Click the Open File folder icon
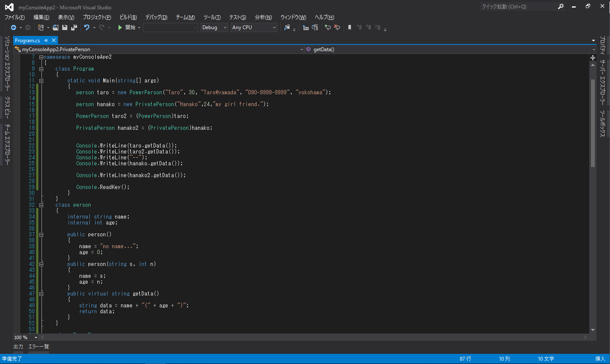Screen dimensions: 610x364 (55, 27)
